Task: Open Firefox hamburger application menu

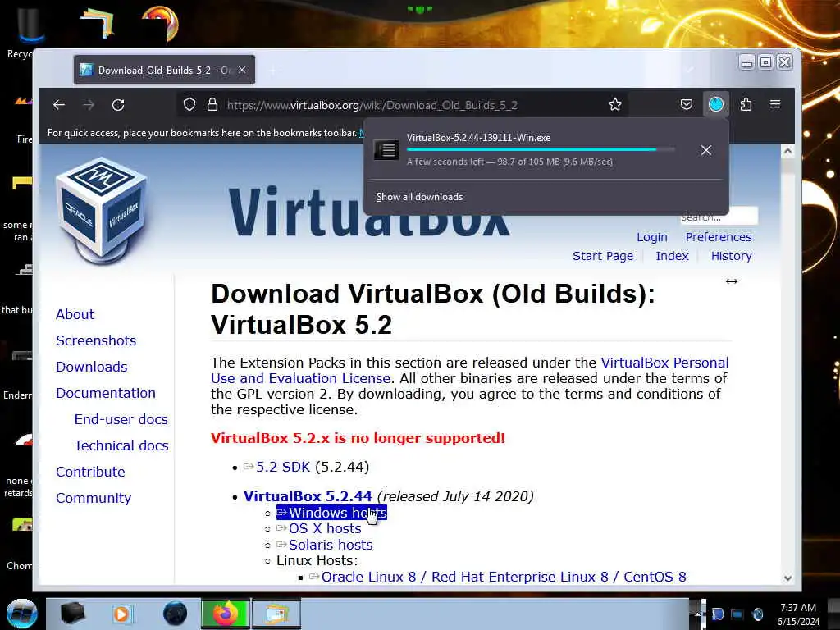Action: (x=775, y=104)
